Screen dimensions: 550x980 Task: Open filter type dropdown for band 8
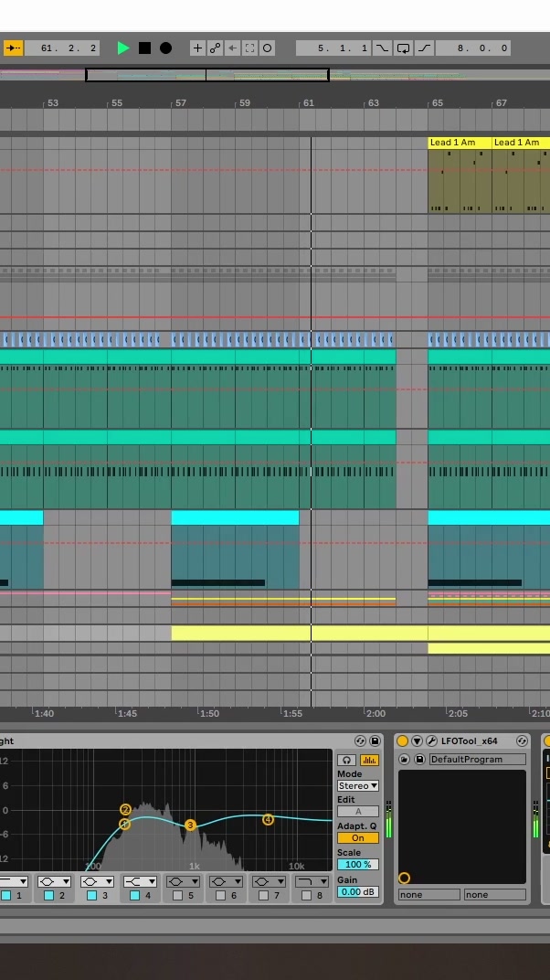click(312, 881)
